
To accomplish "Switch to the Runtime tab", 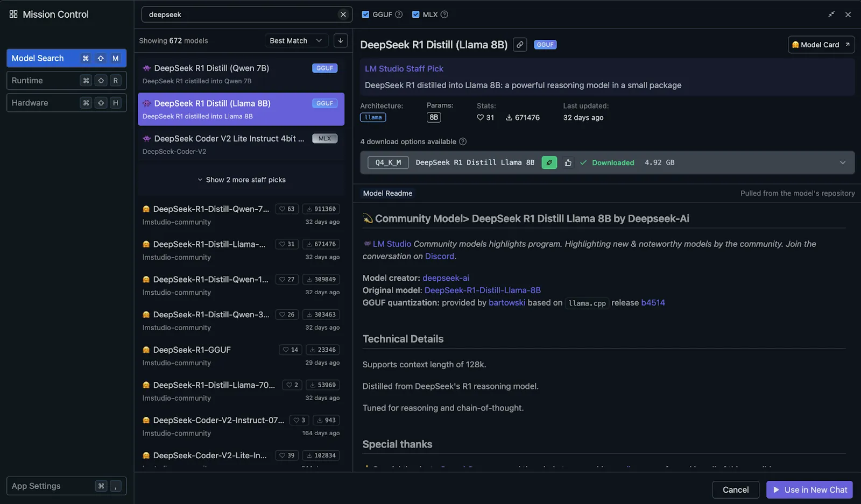I will 66,81.
